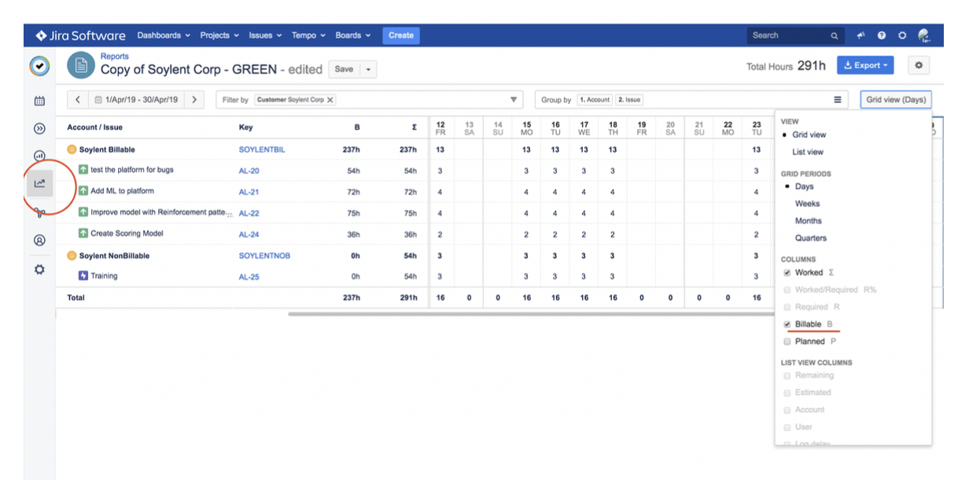The width and height of the screenshot is (980, 480).
Task: Open the SOYLENTNOB account key link
Action: (x=264, y=256)
